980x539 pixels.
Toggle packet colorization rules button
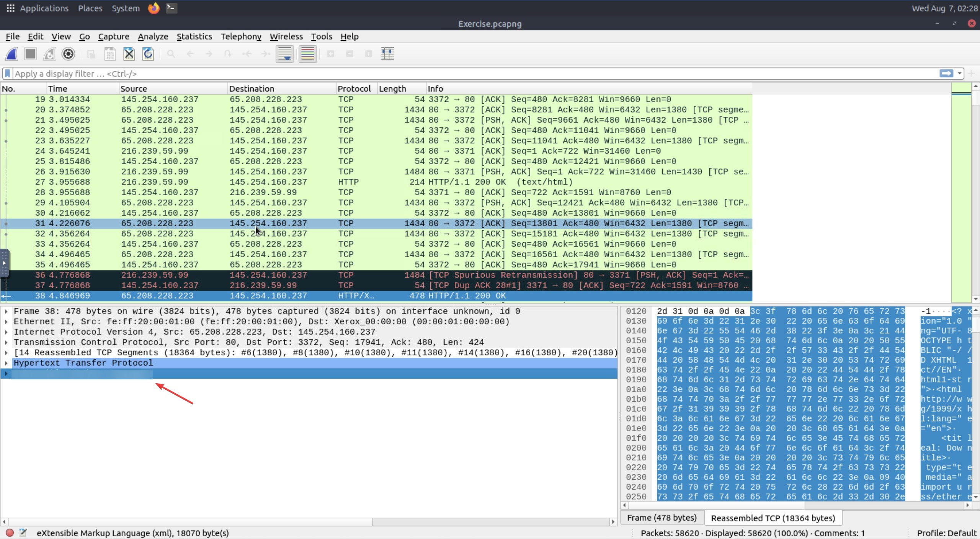pyautogui.click(x=307, y=54)
